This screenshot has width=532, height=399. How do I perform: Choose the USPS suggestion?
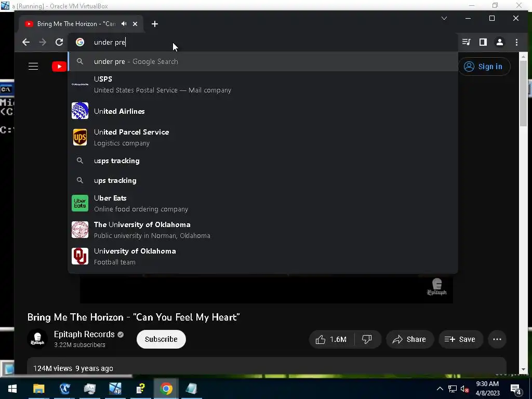(263, 85)
